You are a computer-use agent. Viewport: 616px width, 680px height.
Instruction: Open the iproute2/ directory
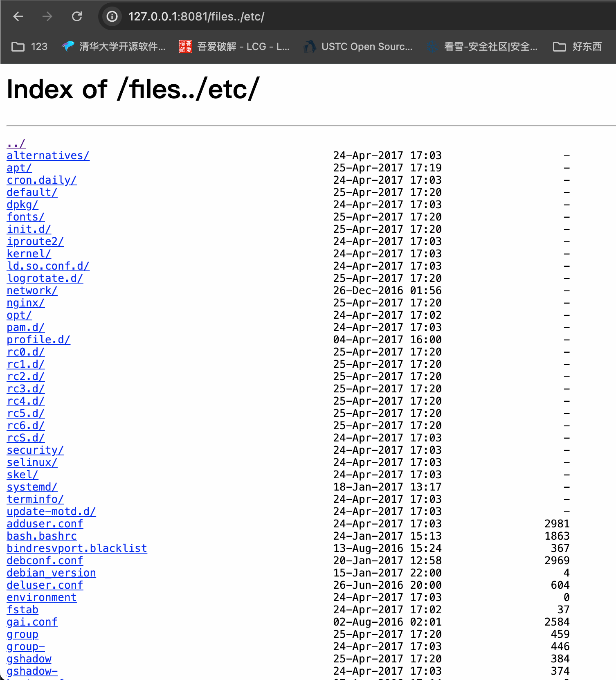(35, 241)
